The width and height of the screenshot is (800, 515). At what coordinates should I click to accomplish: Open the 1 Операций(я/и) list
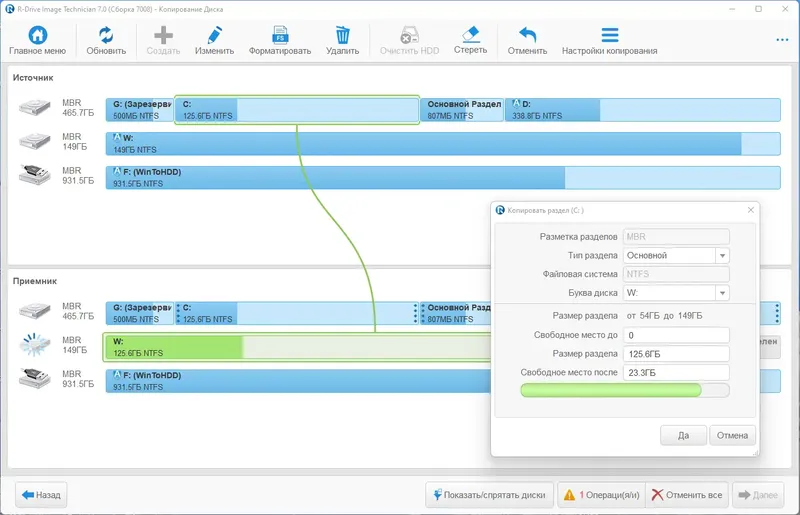[x=602, y=495]
